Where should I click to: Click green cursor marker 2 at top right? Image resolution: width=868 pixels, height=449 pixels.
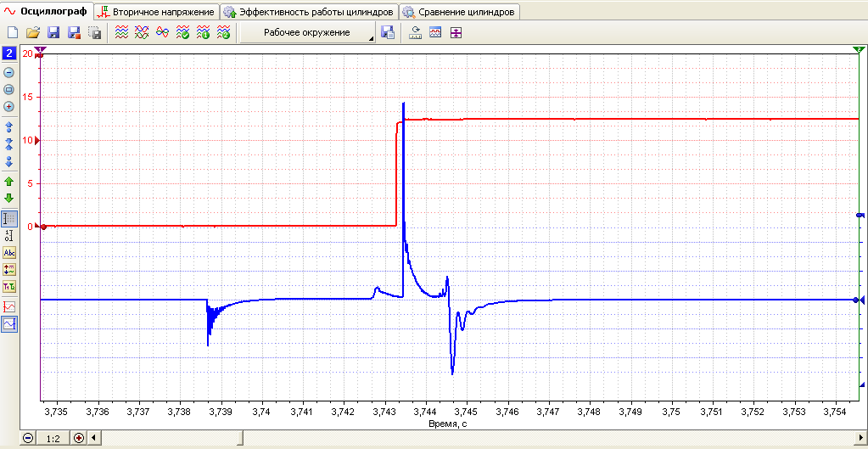click(859, 50)
